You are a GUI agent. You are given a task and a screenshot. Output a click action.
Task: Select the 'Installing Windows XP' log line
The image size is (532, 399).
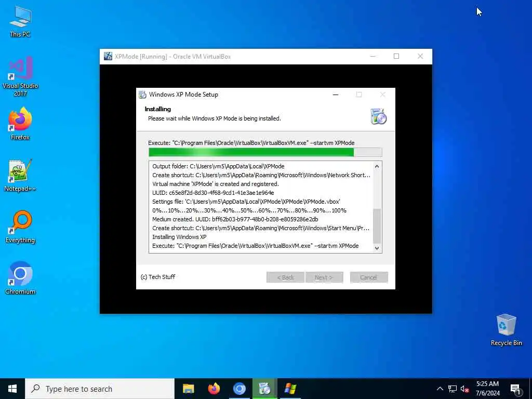pos(179,237)
